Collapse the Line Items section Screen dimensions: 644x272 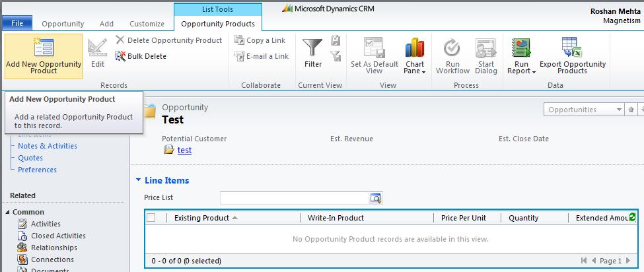[x=139, y=180]
